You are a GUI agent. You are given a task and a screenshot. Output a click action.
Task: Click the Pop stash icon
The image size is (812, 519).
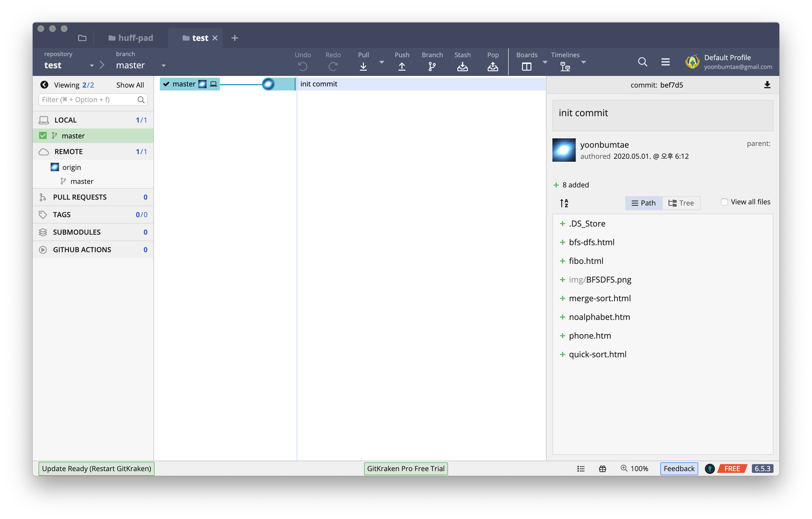pyautogui.click(x=493, y=66)
